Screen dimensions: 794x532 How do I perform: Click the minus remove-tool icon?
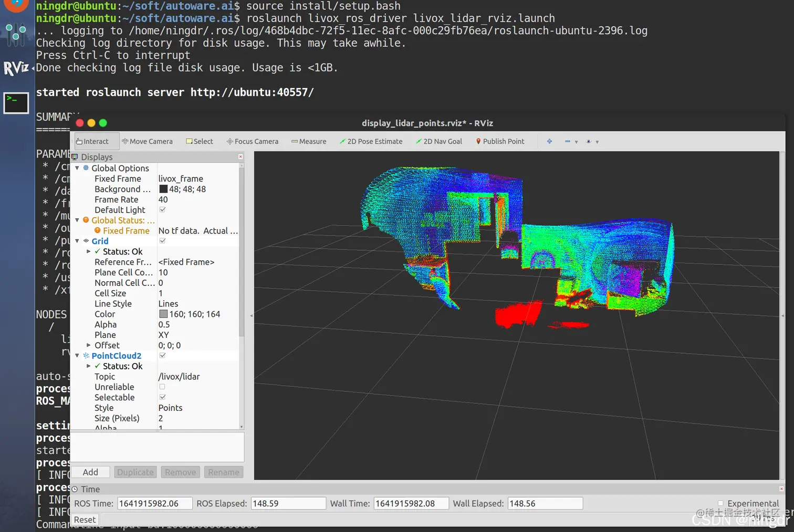point(567,141)
